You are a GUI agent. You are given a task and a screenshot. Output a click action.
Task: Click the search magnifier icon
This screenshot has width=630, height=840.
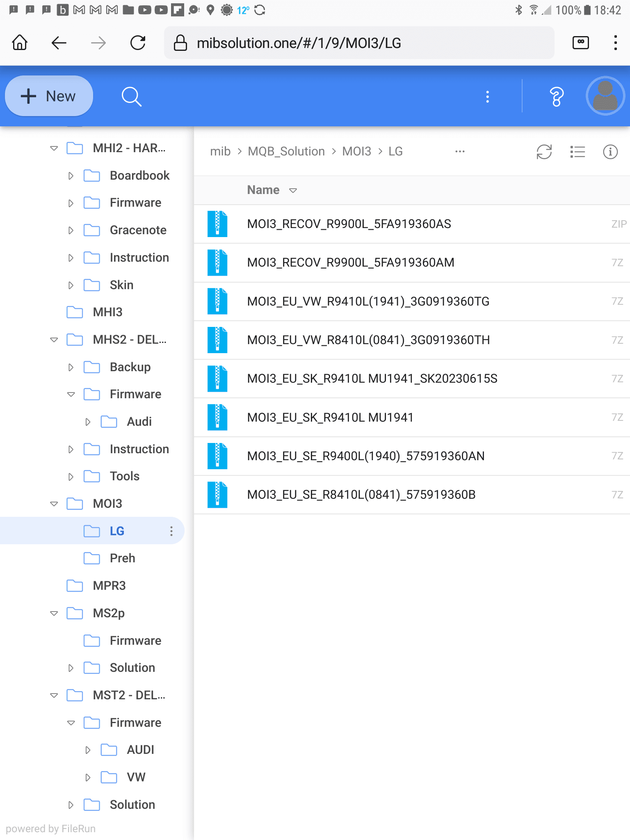pos(131,96)
